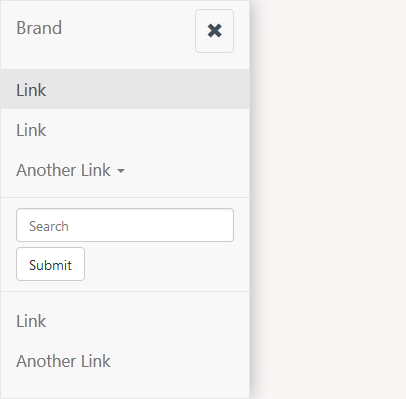Image resolution: width=406 pixels, height=399 pixels.
Task: Click the small triangle arrow in the nav list
Action: click(121, 171)
